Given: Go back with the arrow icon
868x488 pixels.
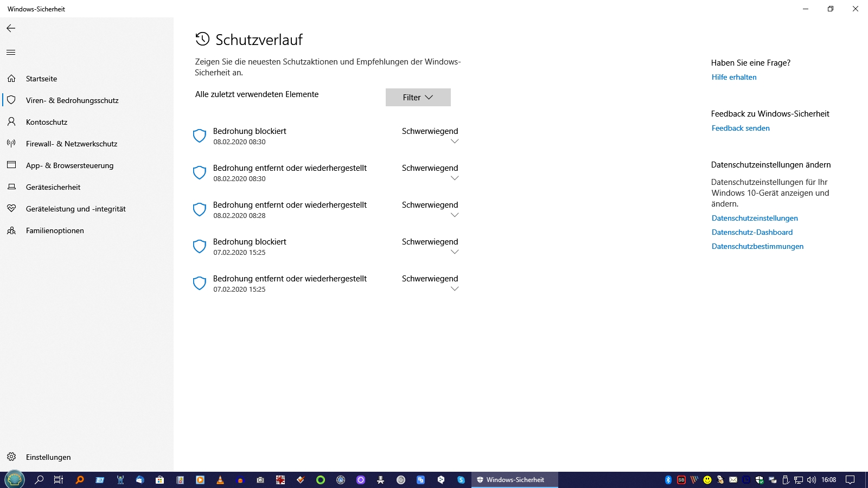Looking at the screenshot, I should pos(11,28).
